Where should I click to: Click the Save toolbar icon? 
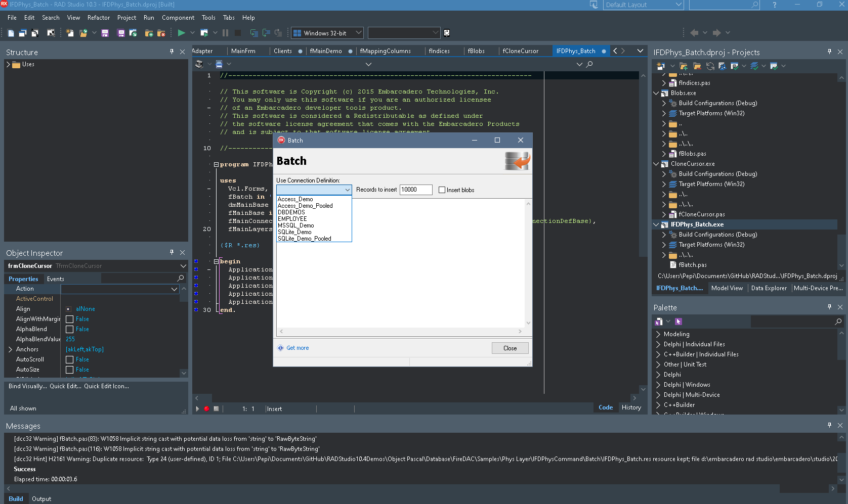point(105,33)
